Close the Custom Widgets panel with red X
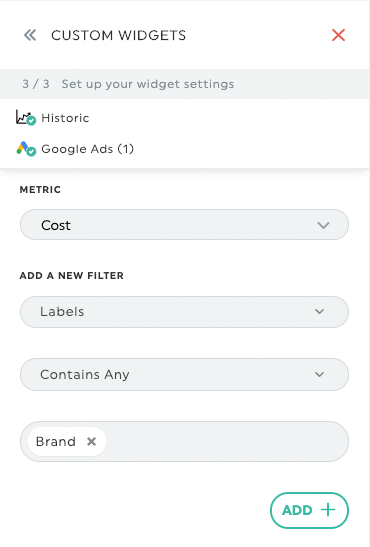Screen dimensions: 370x547 pyautogui.click(x=338, y=35)
